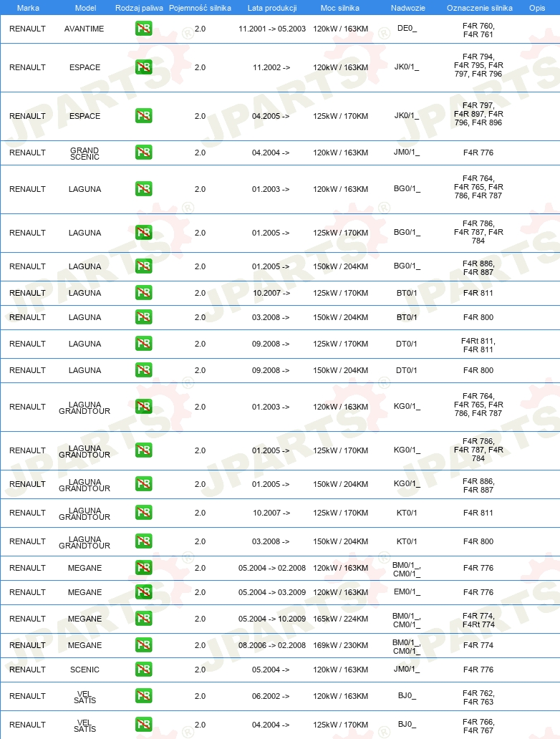This screenshot has height=739, width=560.
Task: Click fuel icon for MEGANE 169kW row
Action: 144,644
